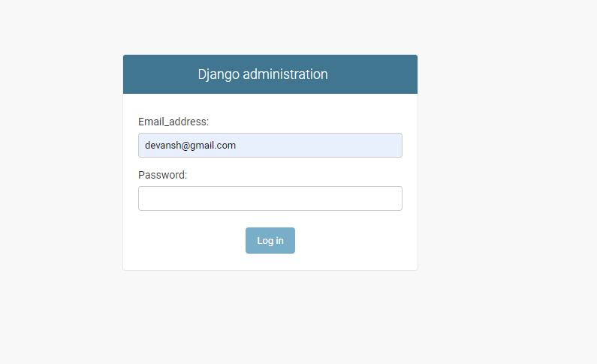The image size is (597, 364).
Task: Place cursor in devansh@gmail.com text
Action: click(x=191, y=146)
